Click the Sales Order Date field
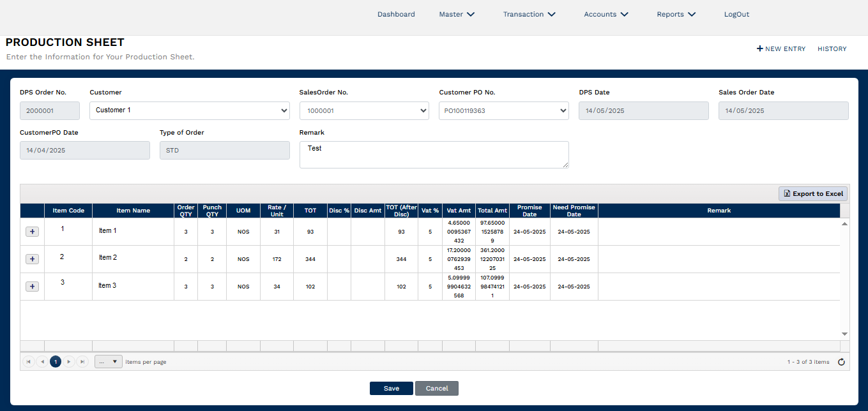The width and height of the screenshot is (868, 411). [784, 110]
